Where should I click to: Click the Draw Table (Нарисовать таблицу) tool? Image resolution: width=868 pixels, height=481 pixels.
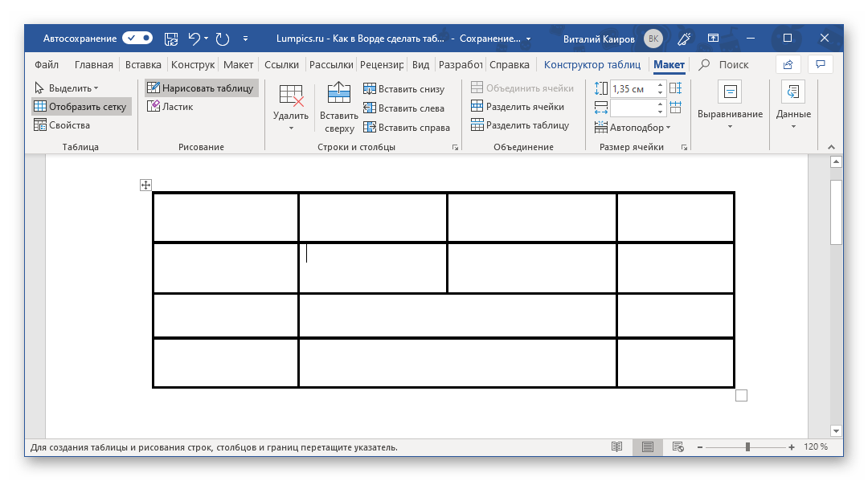coord(201,88)
